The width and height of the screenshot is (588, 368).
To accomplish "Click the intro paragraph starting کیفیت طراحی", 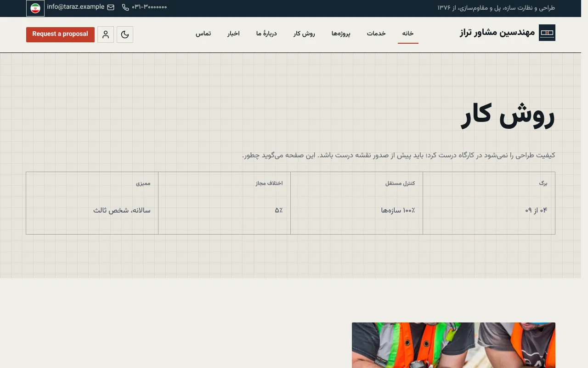I will point(399,155).
